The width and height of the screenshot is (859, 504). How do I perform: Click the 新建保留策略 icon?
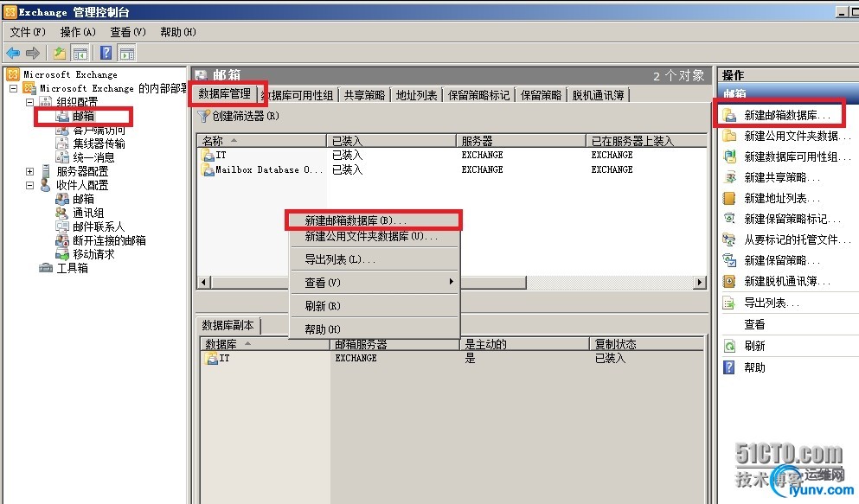click(729, 260)
